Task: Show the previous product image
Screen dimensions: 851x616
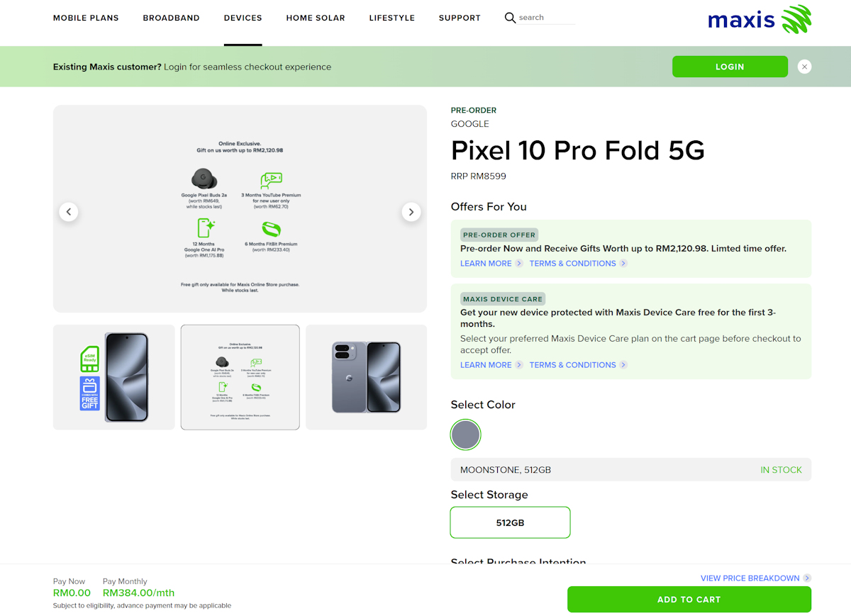Action: coord(69,211)
